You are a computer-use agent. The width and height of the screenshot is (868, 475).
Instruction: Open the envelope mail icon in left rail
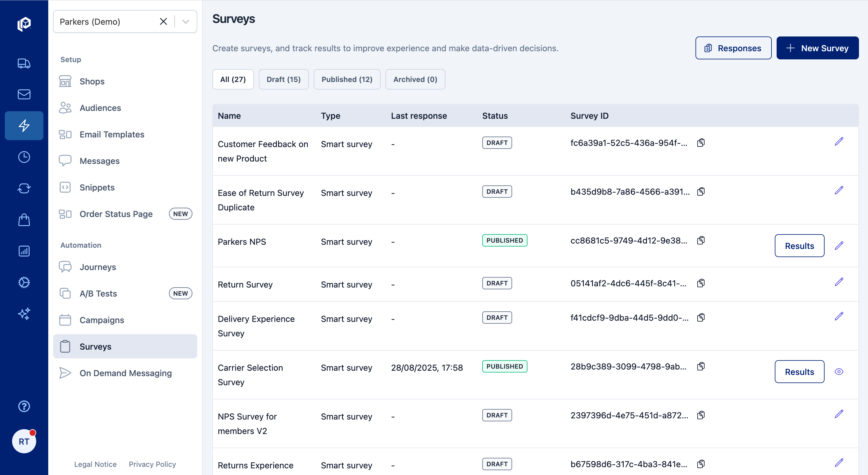point(24,94)
